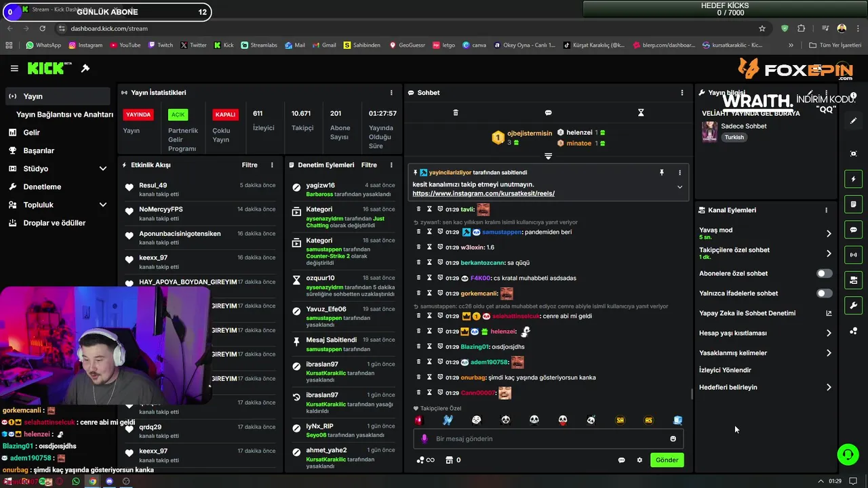Click the chat bubble icon atop Sohbet
The width and height of the screenshot is (868, 488).
548,113
